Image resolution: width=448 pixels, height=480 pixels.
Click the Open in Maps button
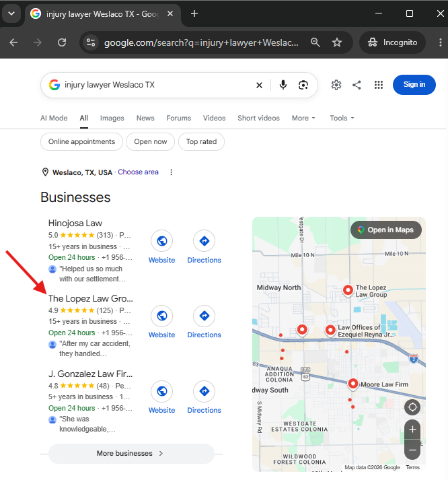click(x=386, y=230)
